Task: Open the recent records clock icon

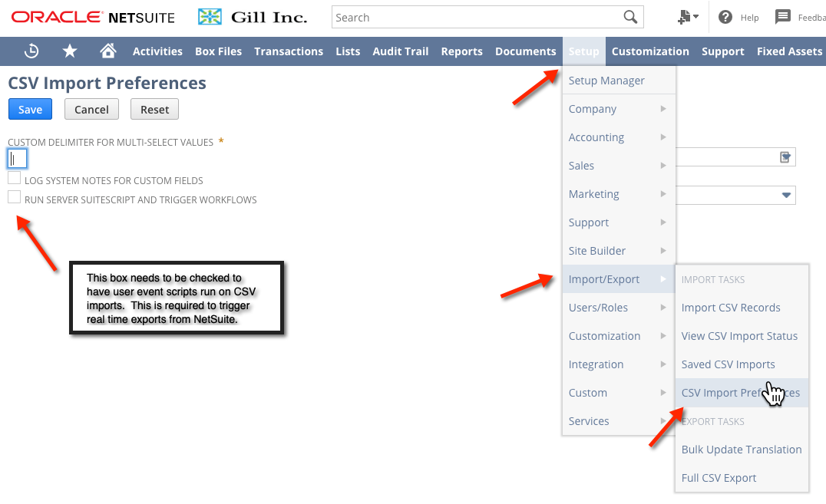Action: pos(31,51)
